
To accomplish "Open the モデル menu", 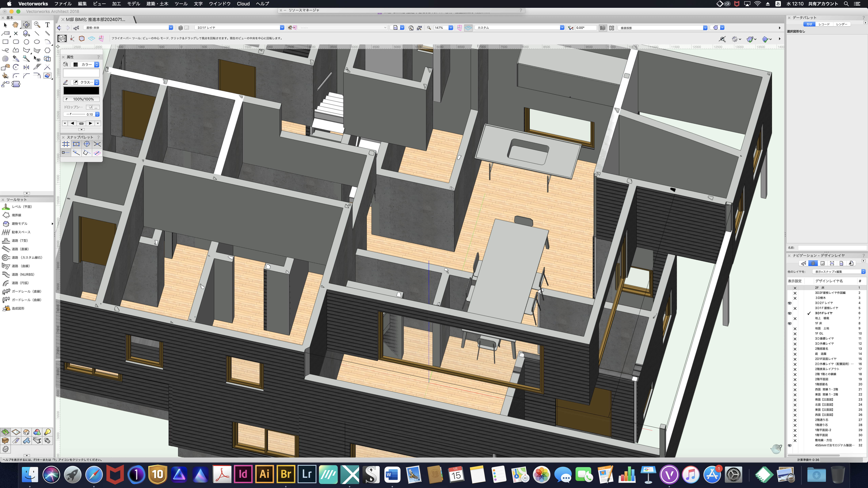I will [x=133, y=4].
